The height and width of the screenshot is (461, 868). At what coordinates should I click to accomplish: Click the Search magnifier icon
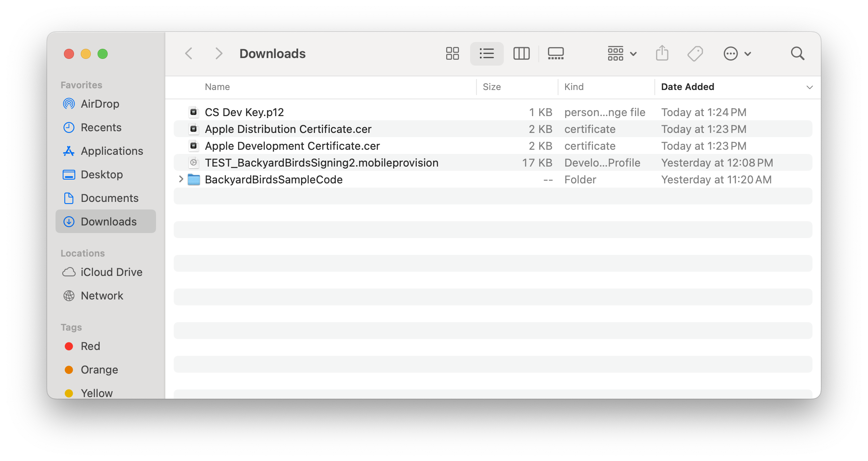coord(797,53)
